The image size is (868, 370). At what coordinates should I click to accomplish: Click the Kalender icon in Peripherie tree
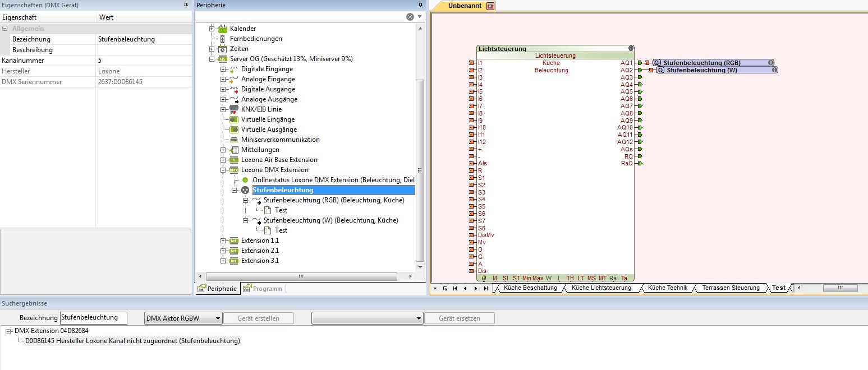tap(223, 29)
